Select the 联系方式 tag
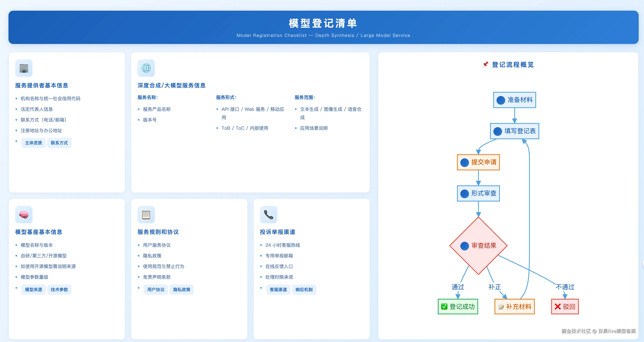Image resolution: width=644 pixels, height=342 pixels. click(59, 143)
